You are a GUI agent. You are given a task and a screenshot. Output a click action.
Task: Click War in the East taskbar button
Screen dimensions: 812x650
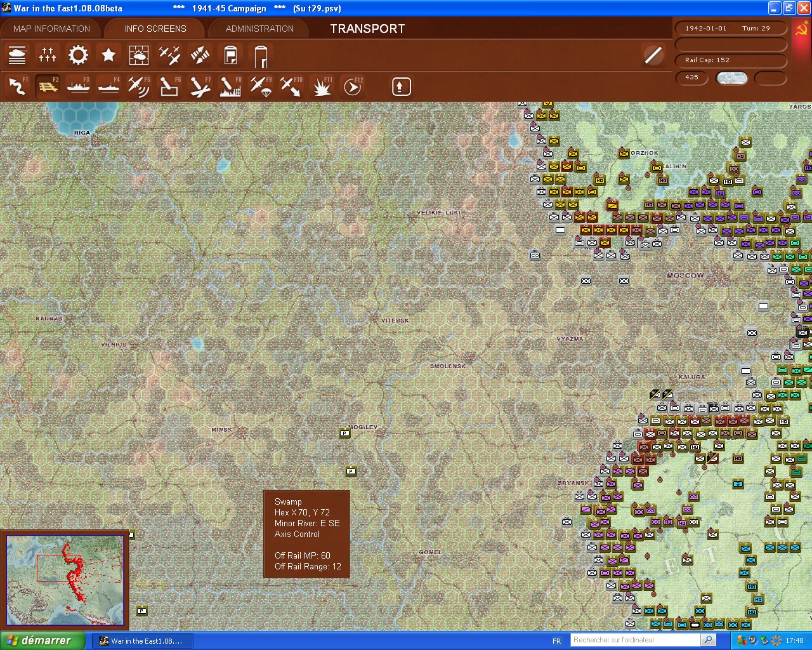pyautogui.click(x=142, y=641)
